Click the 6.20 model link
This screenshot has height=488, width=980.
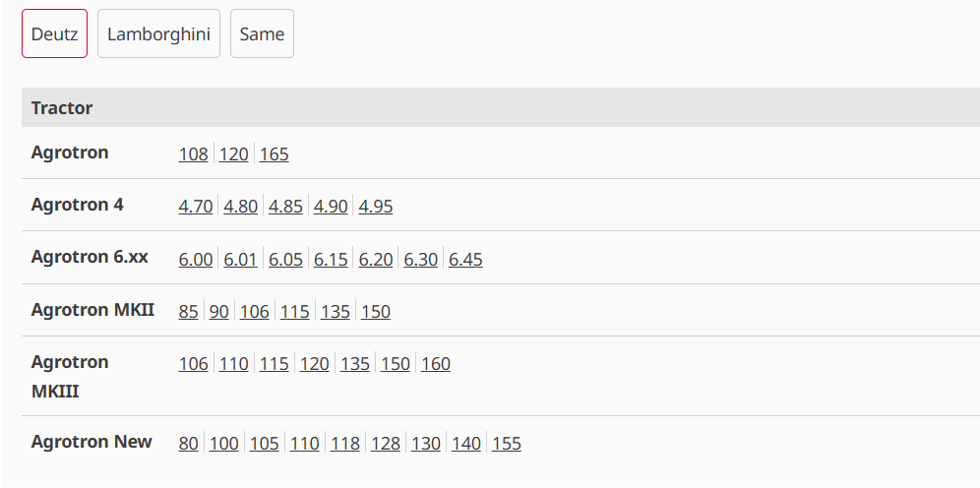(x=376, y=260)
